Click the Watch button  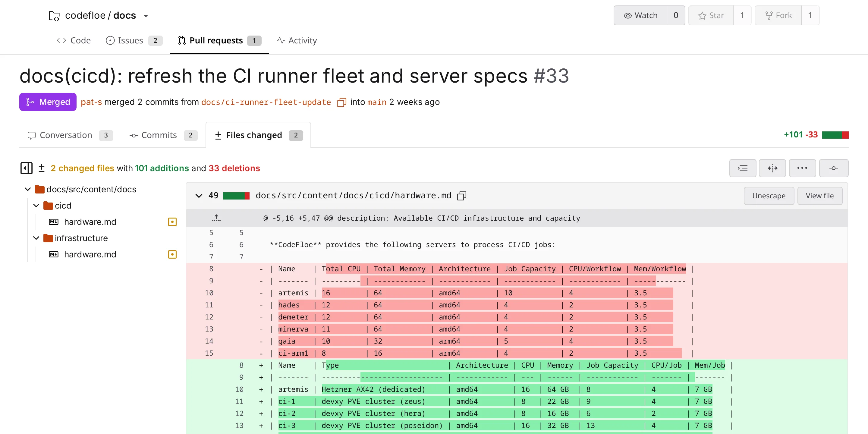coord(640,15)
